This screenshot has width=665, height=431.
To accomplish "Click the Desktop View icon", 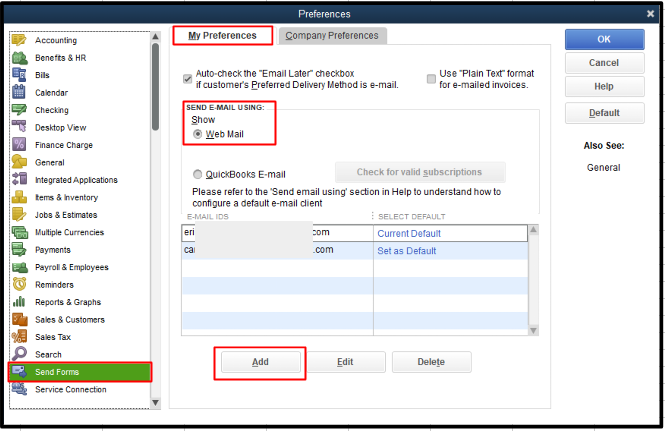I will (19, 127).
